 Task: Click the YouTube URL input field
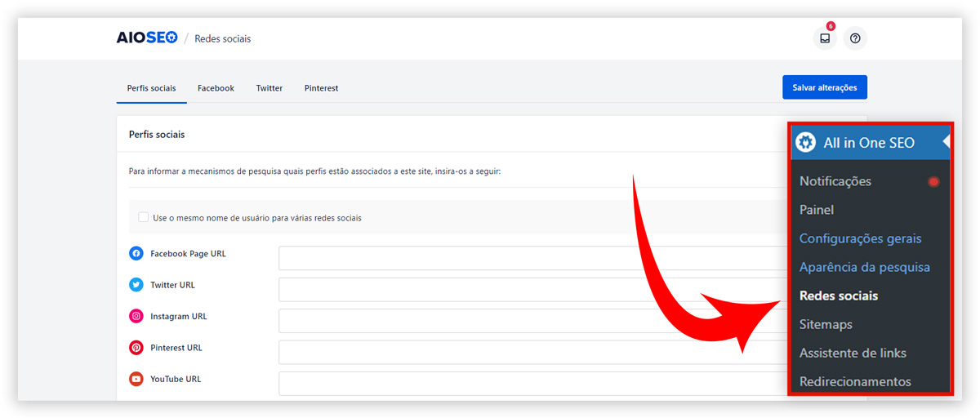click(x=533, y=384)
